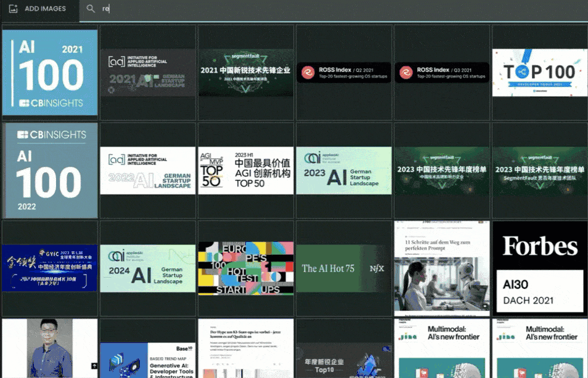The width and height of the screenshot is (588, 378).
Task: Select the 2023 AI German Startup Landscape thumbnail
Action: [x=344, y=171]
